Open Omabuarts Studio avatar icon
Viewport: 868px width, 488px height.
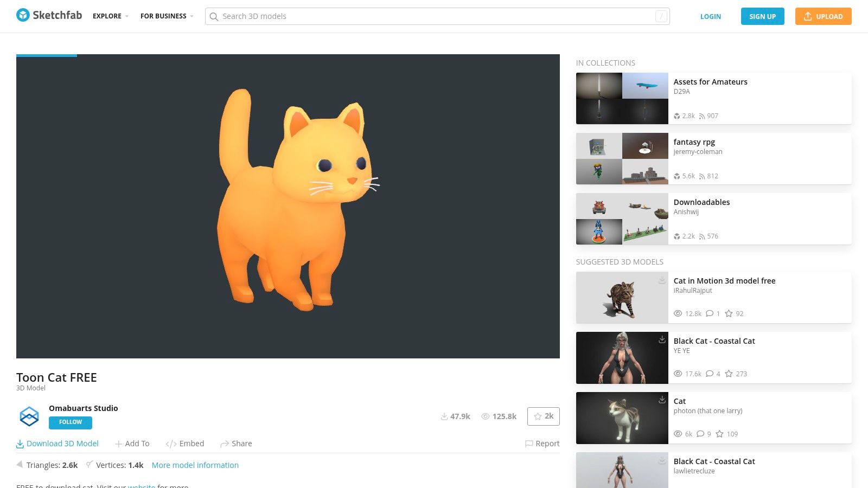(29, 416)
